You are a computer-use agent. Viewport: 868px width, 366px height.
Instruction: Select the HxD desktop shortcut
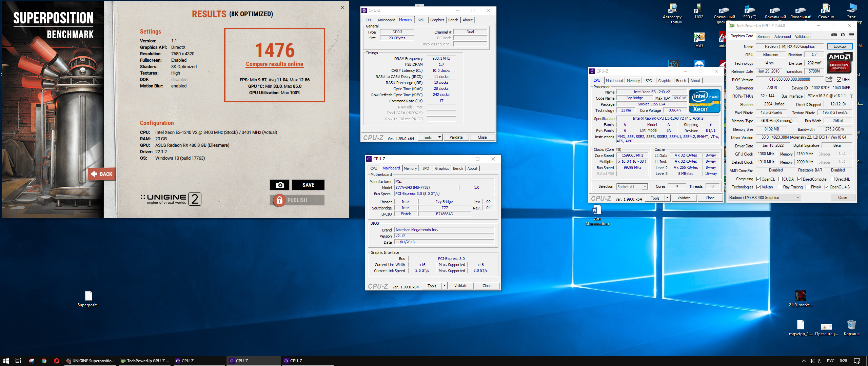click(x=699, y=40)
